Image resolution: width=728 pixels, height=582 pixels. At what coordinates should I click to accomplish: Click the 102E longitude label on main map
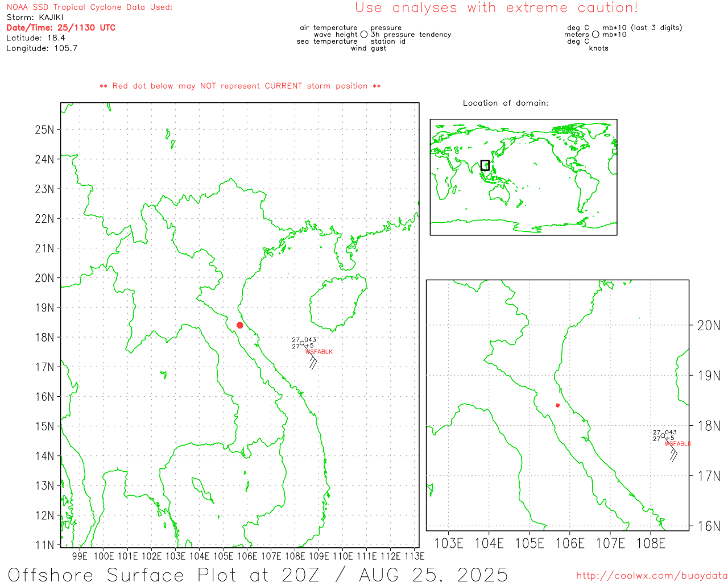pyautogui.click(x=151, y=556)
